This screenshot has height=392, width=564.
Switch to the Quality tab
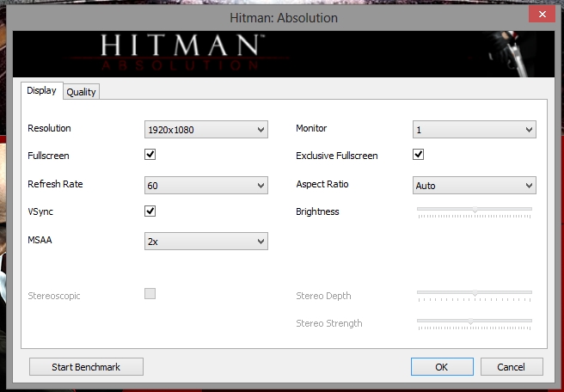coord(82,92)
